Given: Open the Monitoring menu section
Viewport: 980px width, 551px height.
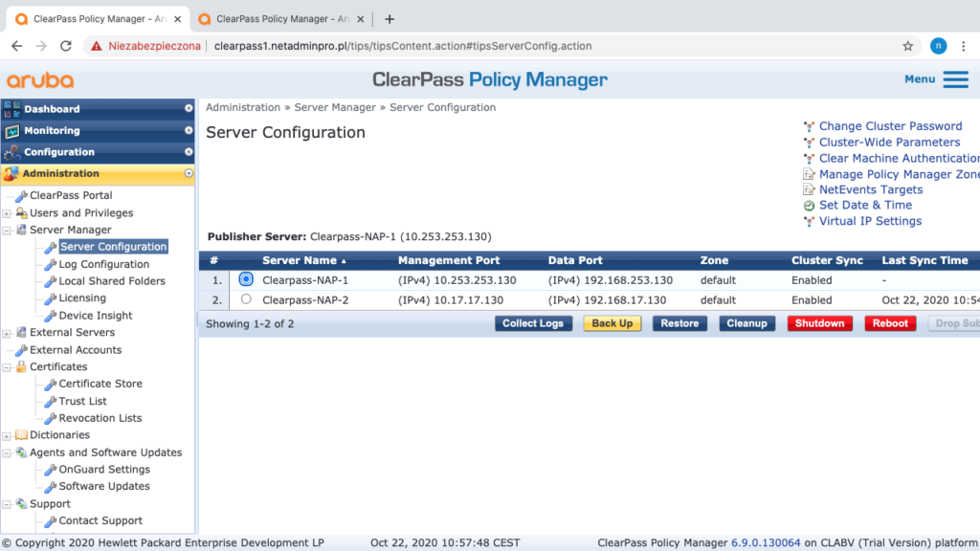Looking at the screenshot, I should 52,131.
